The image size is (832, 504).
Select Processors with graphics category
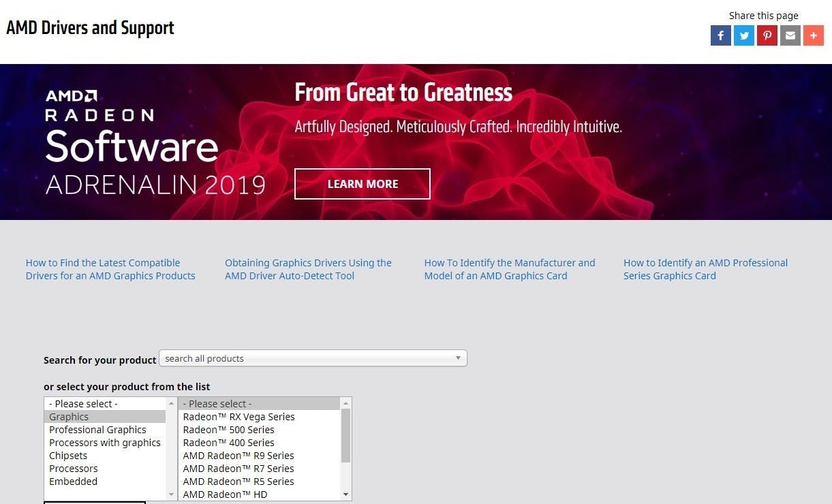pyautogui.click(x=105, y=443)
